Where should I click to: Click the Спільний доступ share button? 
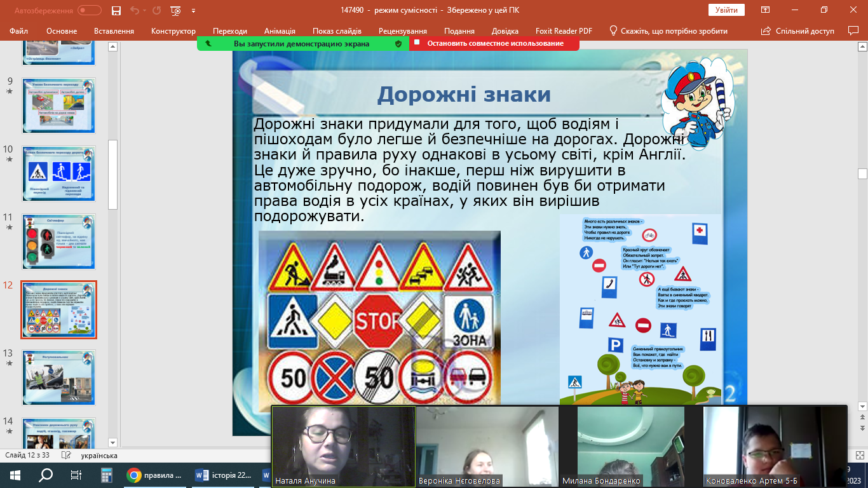click(x=799, y=30)
